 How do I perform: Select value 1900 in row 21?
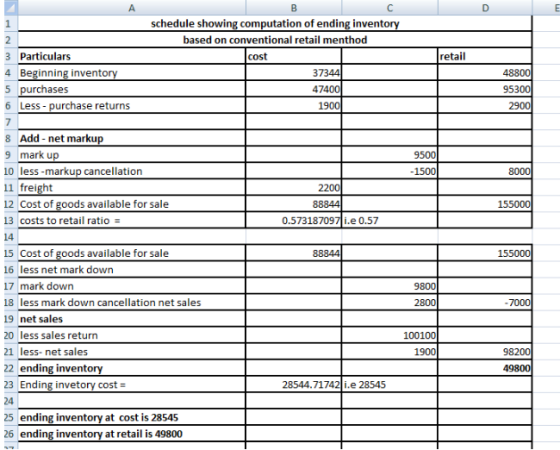click(x=390, y=352)
